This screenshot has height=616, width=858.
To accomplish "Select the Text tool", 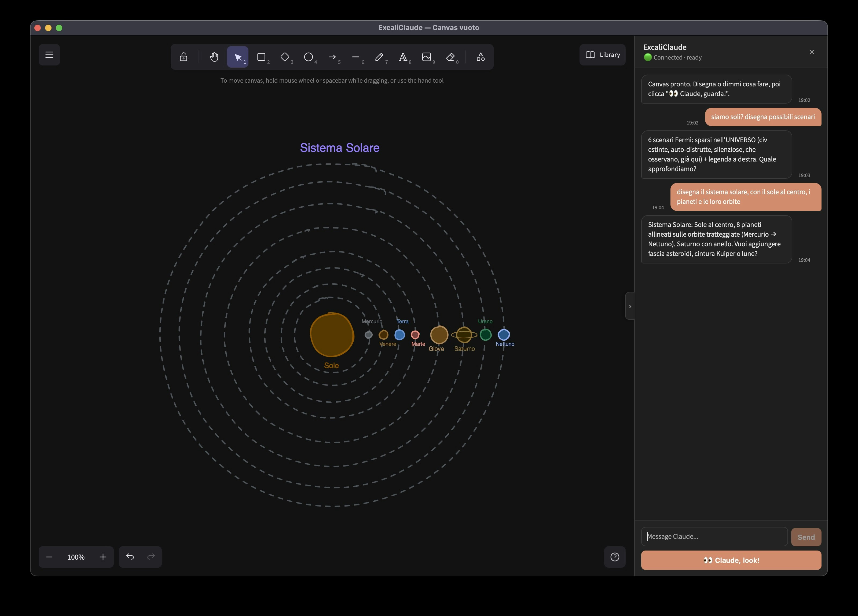I will [x=403, y=57].
